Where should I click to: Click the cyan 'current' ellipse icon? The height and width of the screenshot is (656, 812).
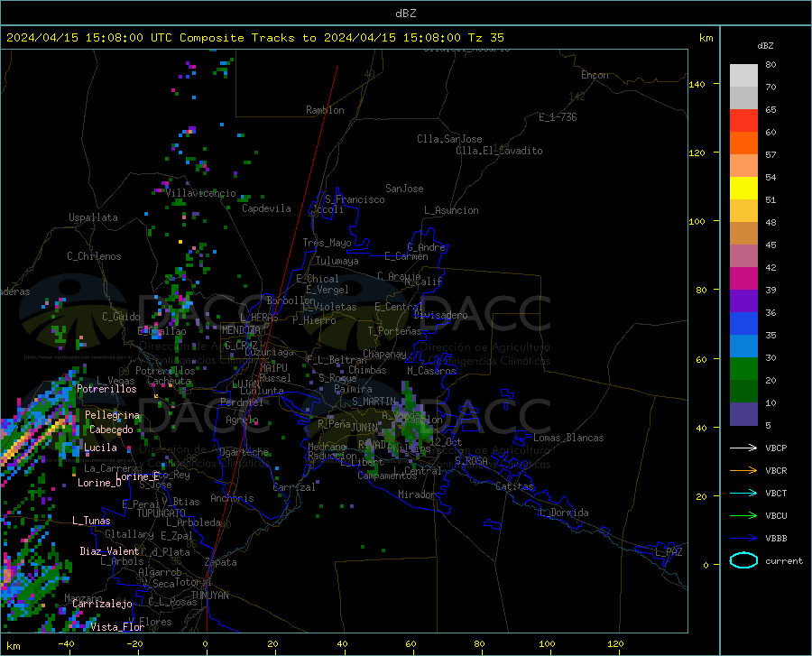pyautogui.click(x=743, y=560)
